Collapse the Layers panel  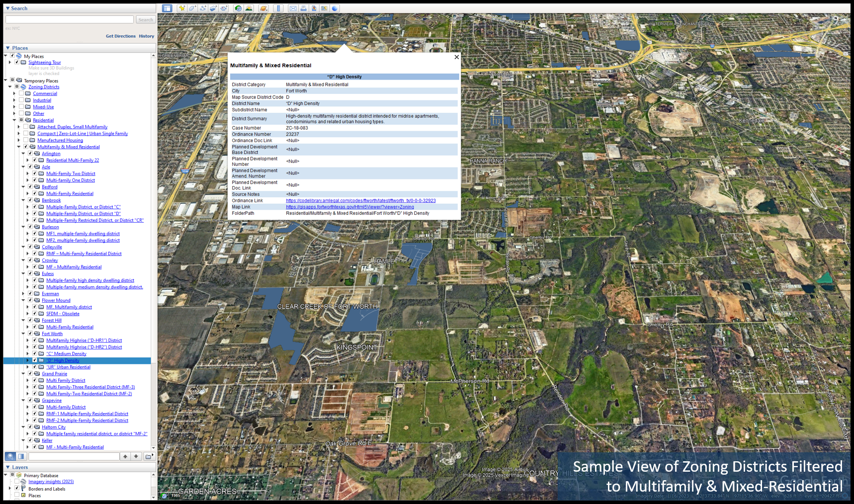click(8, 467)
